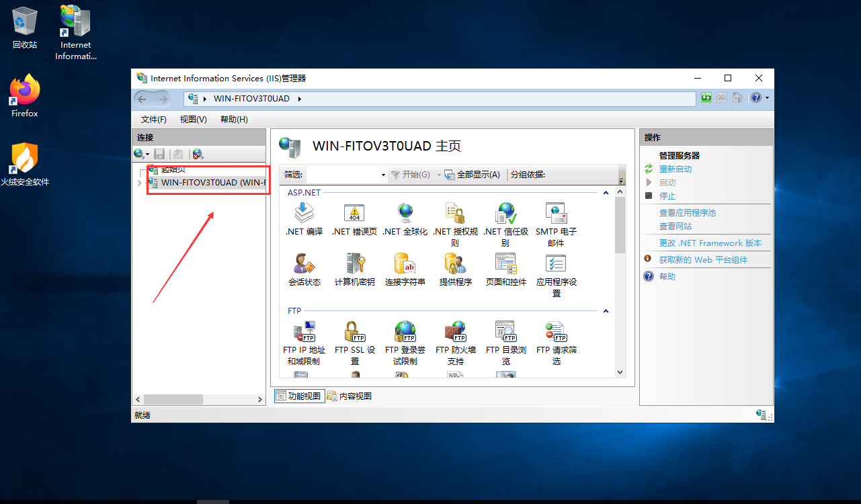The width and height of the screenshot is (861, 504).
Task: Open the 文件(F) menu
Action: point(154,120)
